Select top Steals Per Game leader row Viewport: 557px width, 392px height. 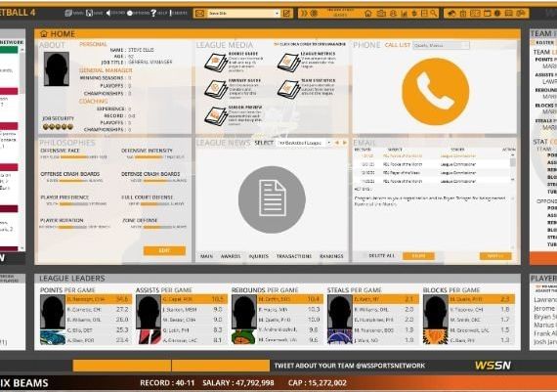pos(386,299)
